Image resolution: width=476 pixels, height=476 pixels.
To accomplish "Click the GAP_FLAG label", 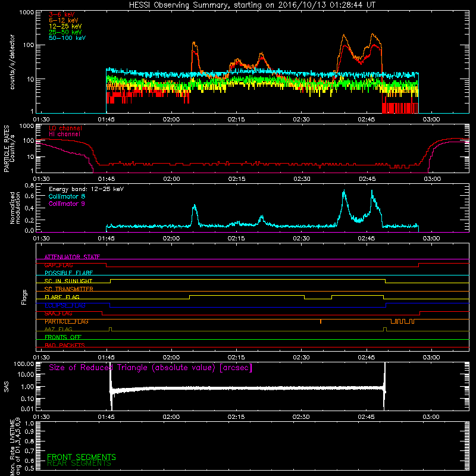I will pyautogui.click(x=58, y=265).
